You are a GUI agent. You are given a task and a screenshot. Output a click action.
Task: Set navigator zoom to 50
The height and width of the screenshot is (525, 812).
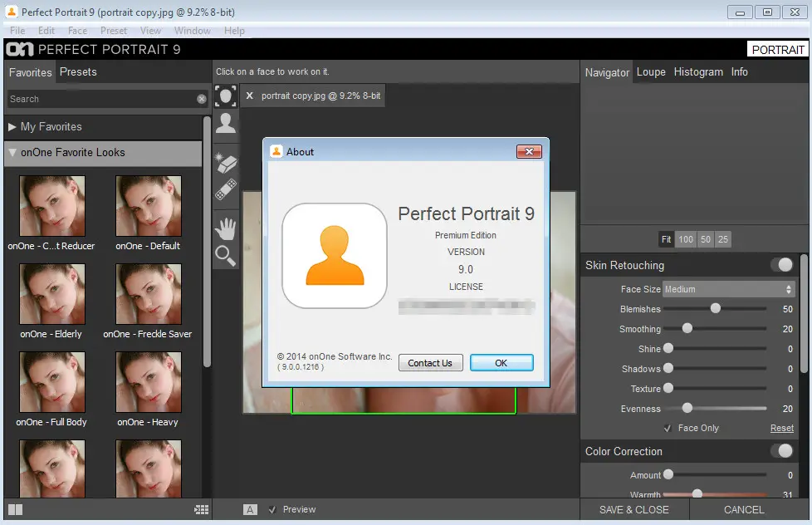(706, 239)
